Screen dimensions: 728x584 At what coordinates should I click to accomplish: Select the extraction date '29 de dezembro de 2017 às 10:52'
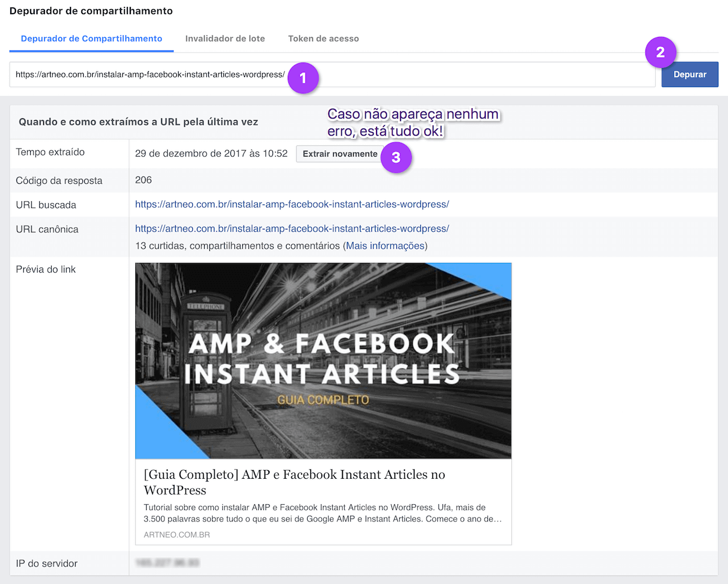212,154
